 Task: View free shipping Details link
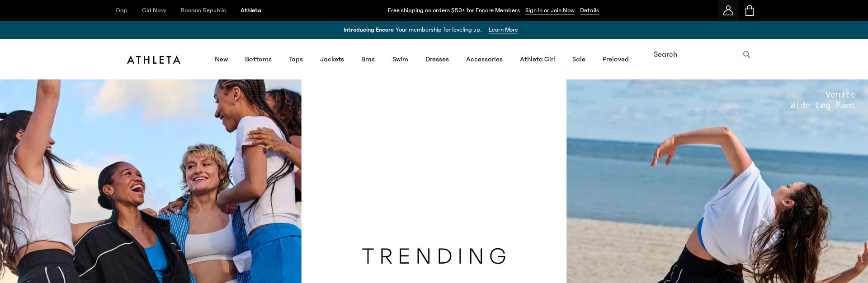pyautogui.click(x=590, y=10)
